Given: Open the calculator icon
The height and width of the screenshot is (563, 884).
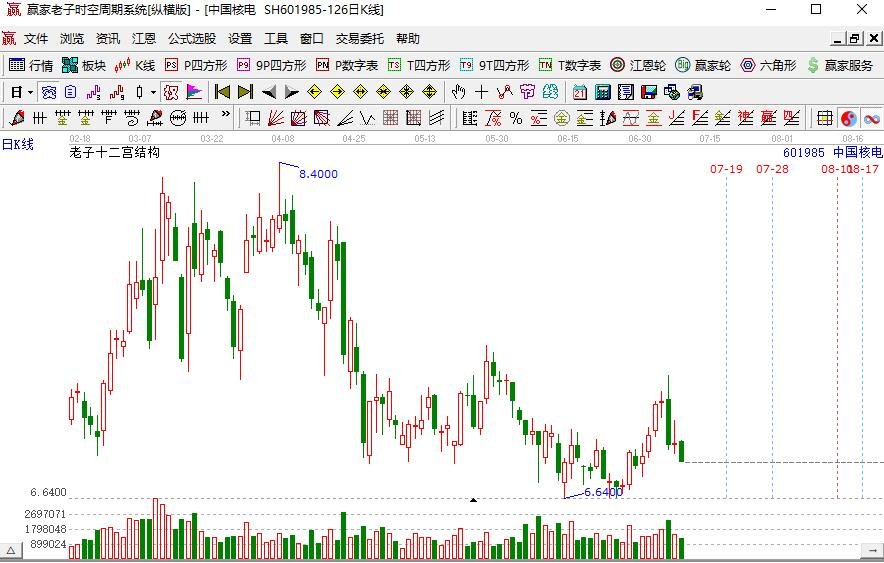Looking at the screenshot, I should coord(603,92).
